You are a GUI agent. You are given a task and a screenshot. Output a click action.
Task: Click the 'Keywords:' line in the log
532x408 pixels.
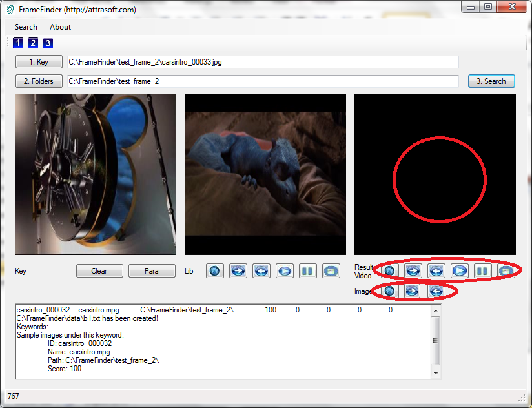(x=32, y=327)
